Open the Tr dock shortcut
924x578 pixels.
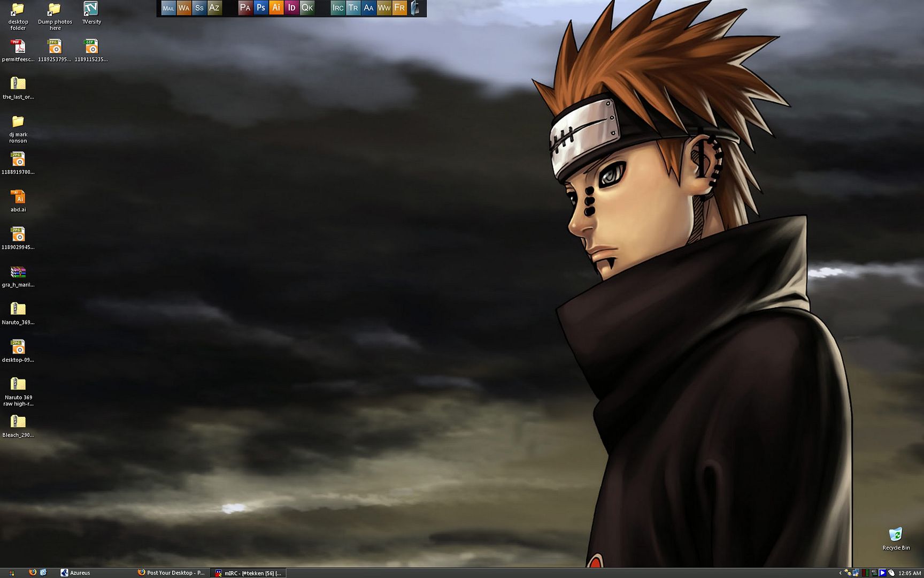[353, 8]
